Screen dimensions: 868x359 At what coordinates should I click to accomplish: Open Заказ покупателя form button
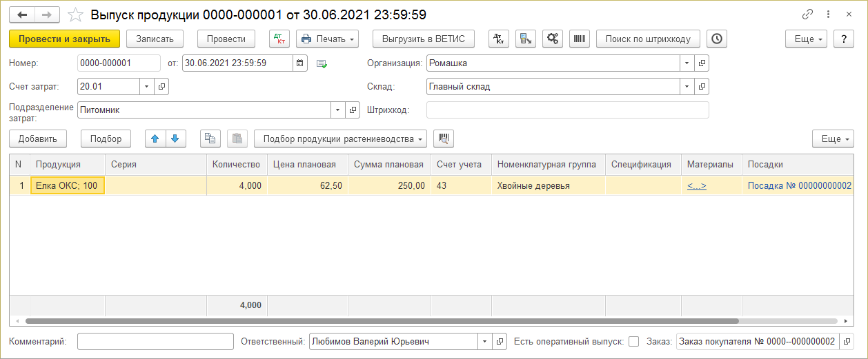click(x=847, y=341)
